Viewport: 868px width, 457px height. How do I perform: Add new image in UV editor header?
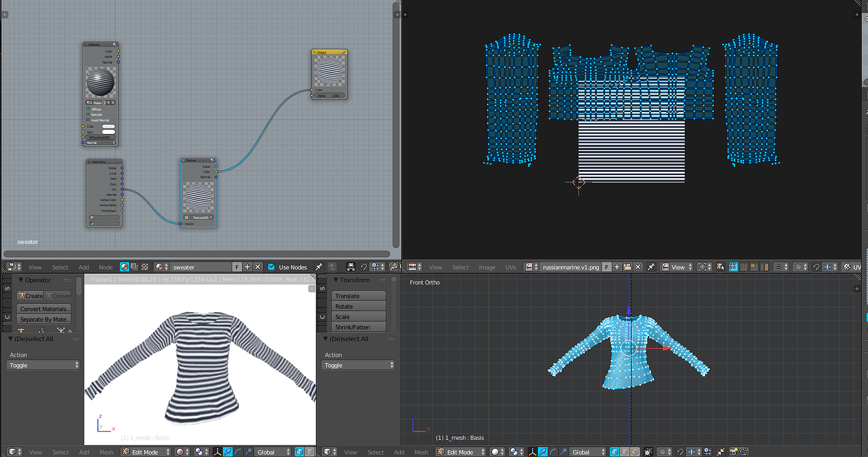(x=617, y=267)
